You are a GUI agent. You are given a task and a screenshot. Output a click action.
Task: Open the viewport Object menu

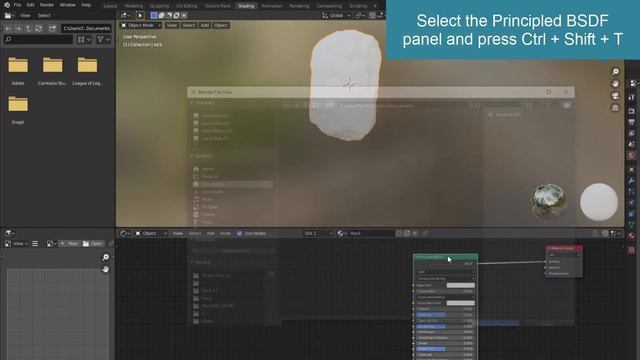(x=221, y=25)
